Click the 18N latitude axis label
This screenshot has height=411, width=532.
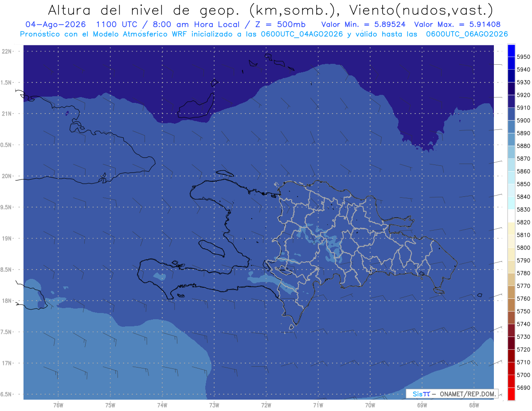[x=7, y=301]
